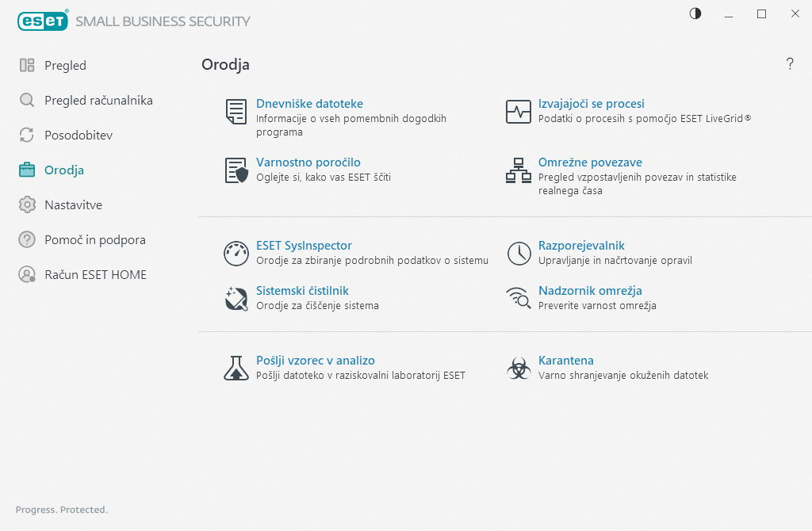Open Račun ESET HOME section
The image size is (812, 531).
tap(95, 275)
